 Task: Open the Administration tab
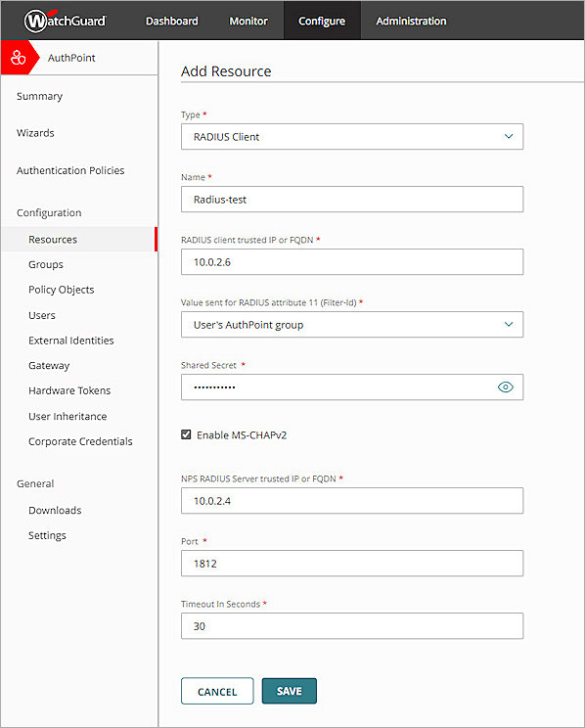pyautogui.click(x=411, y=21)
